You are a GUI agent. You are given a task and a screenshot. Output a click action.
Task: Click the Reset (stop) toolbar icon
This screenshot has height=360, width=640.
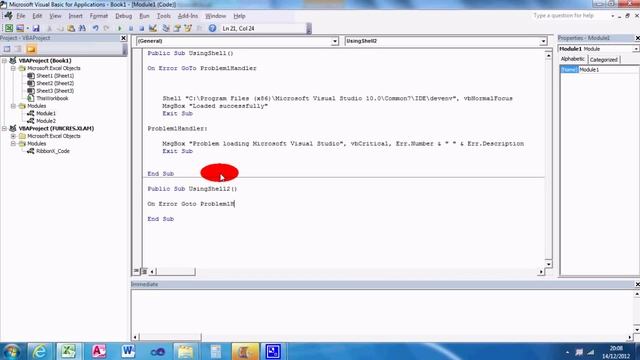click(141, 28)
